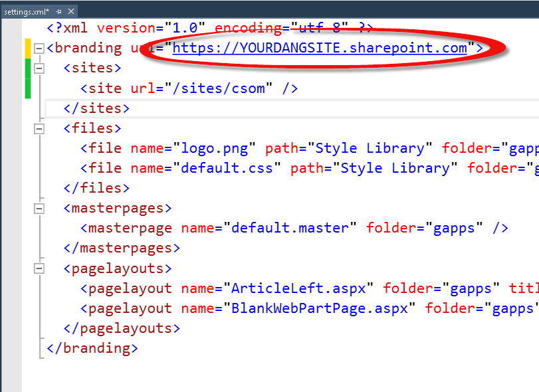
Task: Collapse the pagelayouts element outline node
Action: pos(39,268)
